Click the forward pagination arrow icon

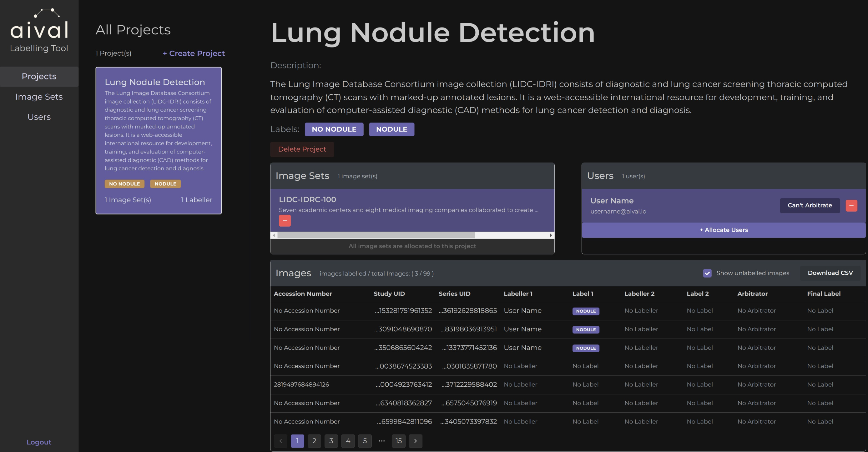tap(415, 440)
